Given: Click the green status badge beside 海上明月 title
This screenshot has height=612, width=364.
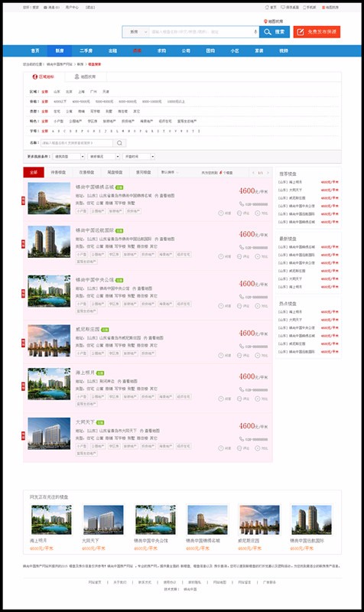Looking at the screenshot, I should pos(100,373).
